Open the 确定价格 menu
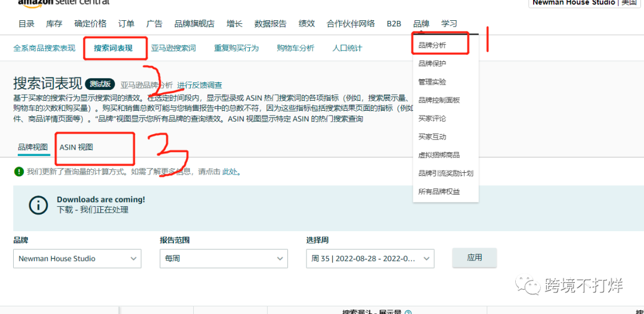The image size is (644, 314). 91,23
